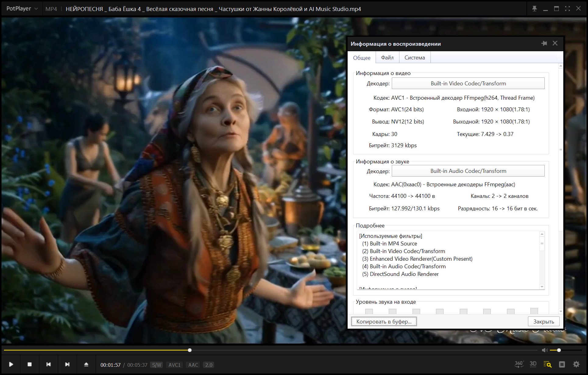Pin the playback information panel
The width and height of the screenshot is (588, 375).
[544, 44]
